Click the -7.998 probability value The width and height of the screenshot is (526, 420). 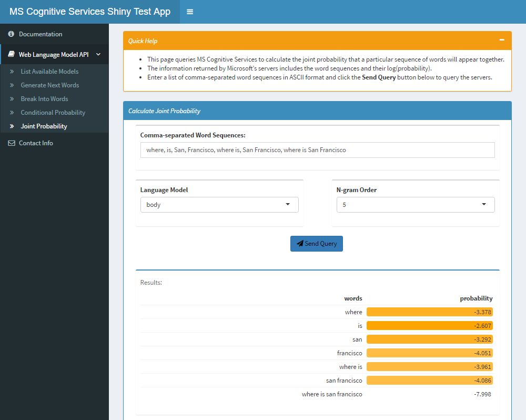[x=482, y=394]
